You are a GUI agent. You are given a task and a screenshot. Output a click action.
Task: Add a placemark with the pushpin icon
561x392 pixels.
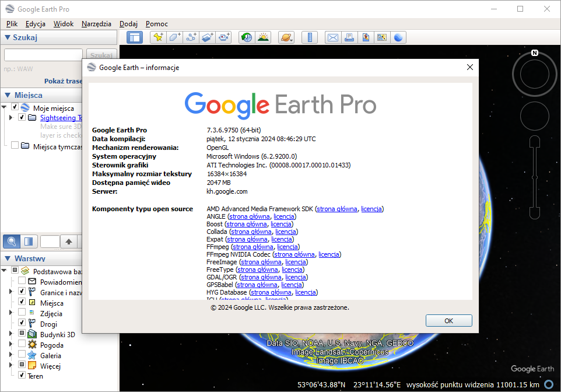pos(158,37)
